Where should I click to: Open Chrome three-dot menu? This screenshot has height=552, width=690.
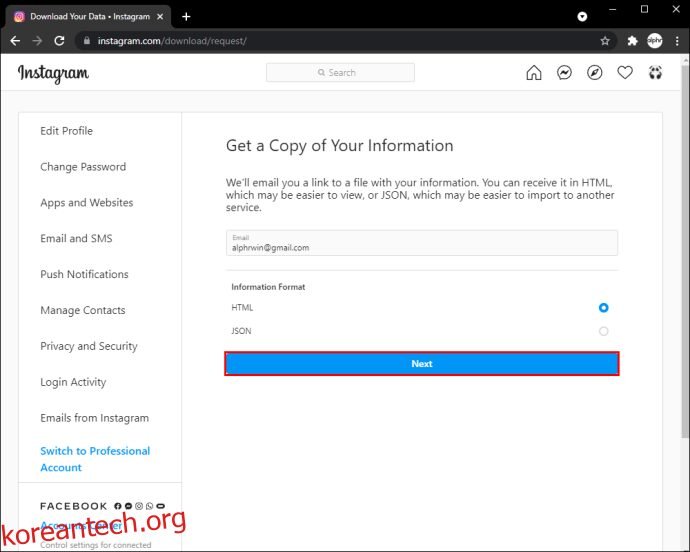pos(677,41)
